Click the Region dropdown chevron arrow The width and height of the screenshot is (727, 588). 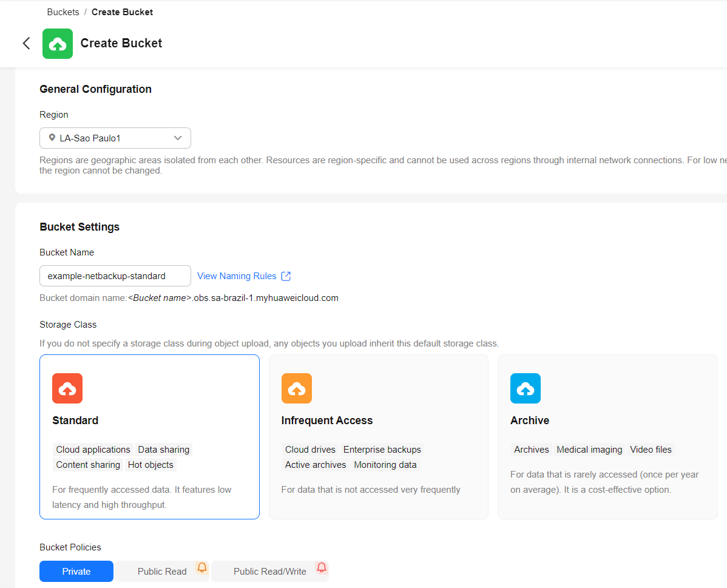(178, 138)
